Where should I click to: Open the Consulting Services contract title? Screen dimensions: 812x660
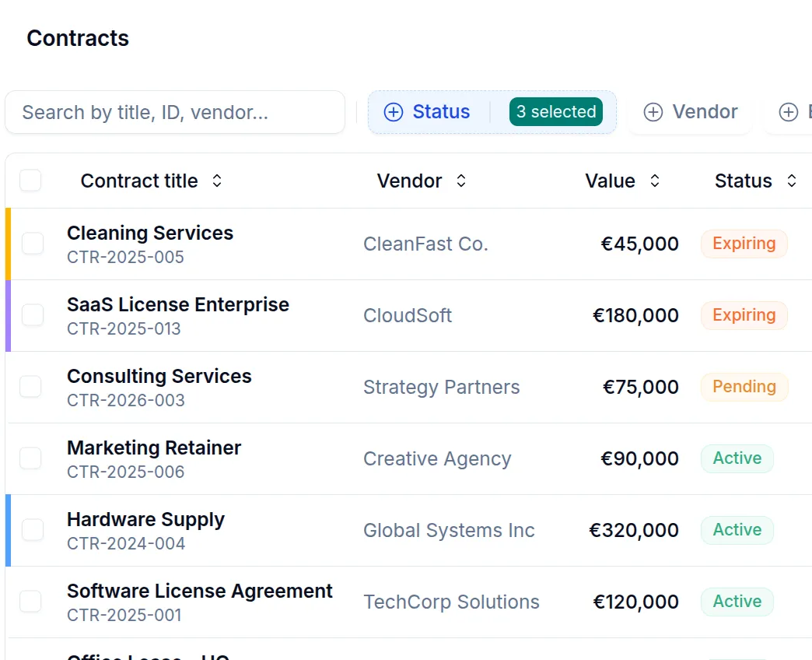pos(159,377)
